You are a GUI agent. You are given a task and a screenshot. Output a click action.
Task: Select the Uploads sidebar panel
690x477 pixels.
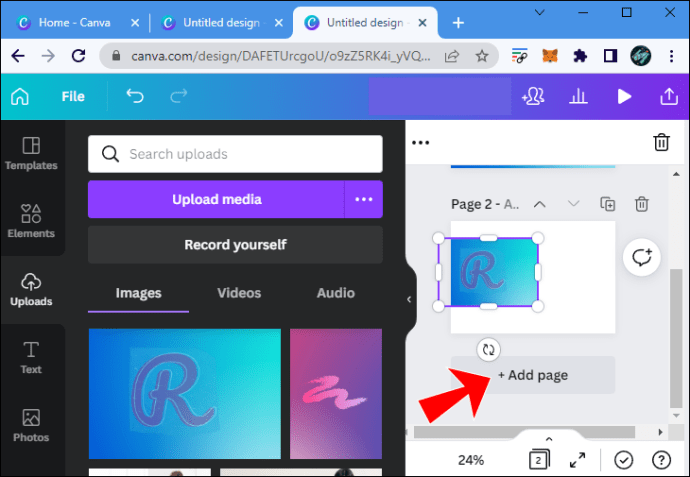coord(31,290)
